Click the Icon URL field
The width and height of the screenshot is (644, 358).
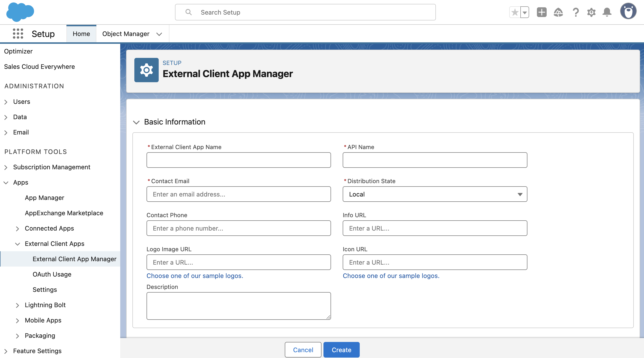coord(435,262)
